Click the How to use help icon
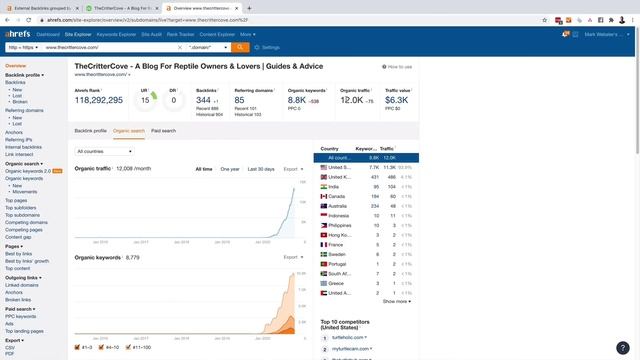The height and width of the screenshot is (360, 640). point(384,67)
